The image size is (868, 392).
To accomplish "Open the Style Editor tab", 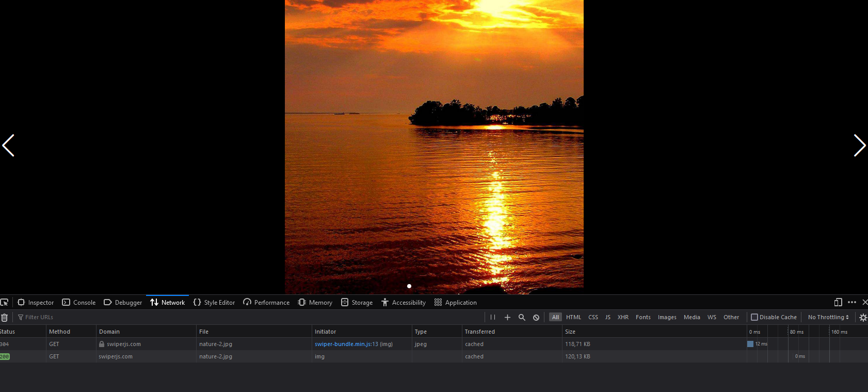I will pos(214,303).
